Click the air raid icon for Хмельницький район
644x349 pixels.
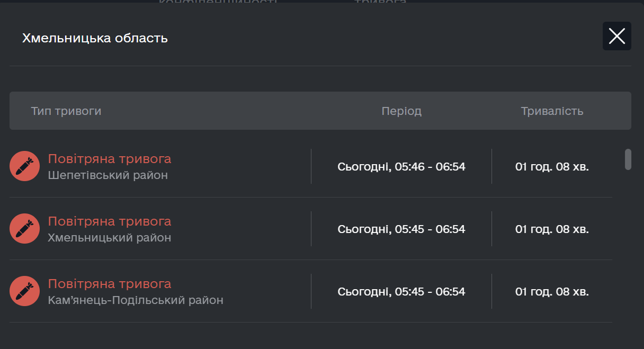[24, 229]
